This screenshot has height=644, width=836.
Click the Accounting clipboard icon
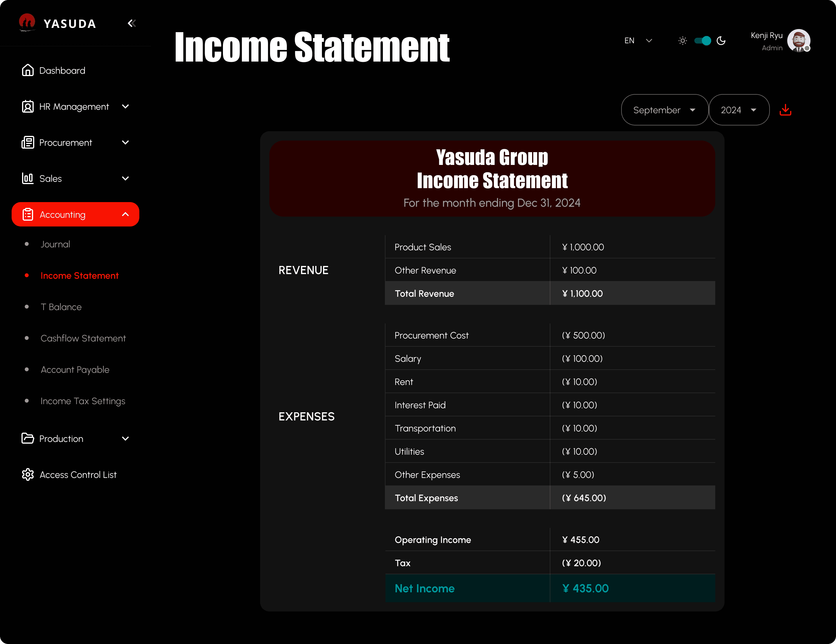pyautogui.click(x=28, y=214)
